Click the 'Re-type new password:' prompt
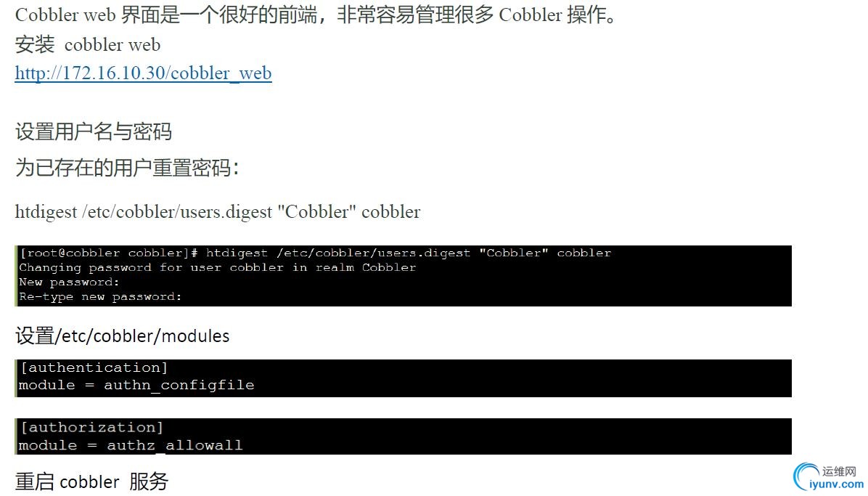Viewport: 868px width, 496px height. point(100,296)
